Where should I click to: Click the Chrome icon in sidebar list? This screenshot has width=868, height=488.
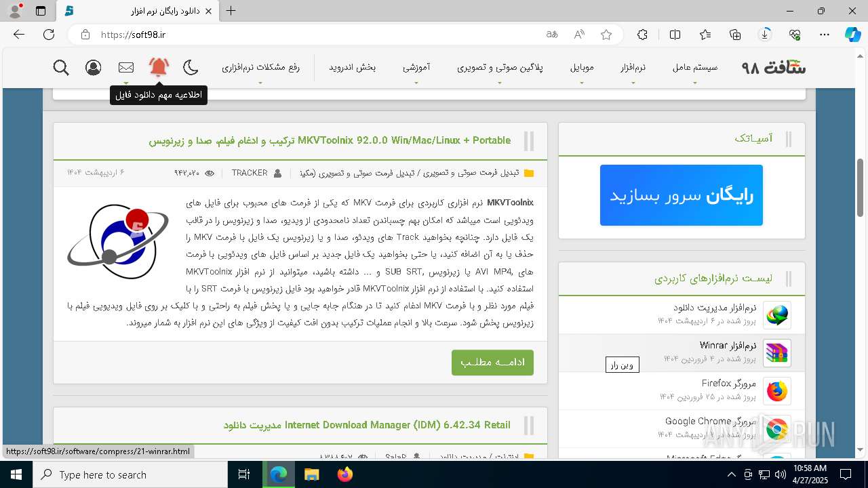tap(777, 429)
